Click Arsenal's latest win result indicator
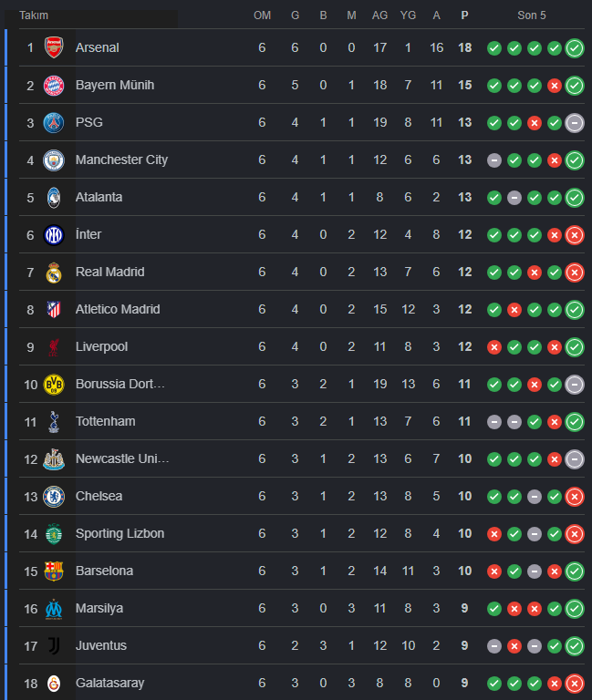 575,47
